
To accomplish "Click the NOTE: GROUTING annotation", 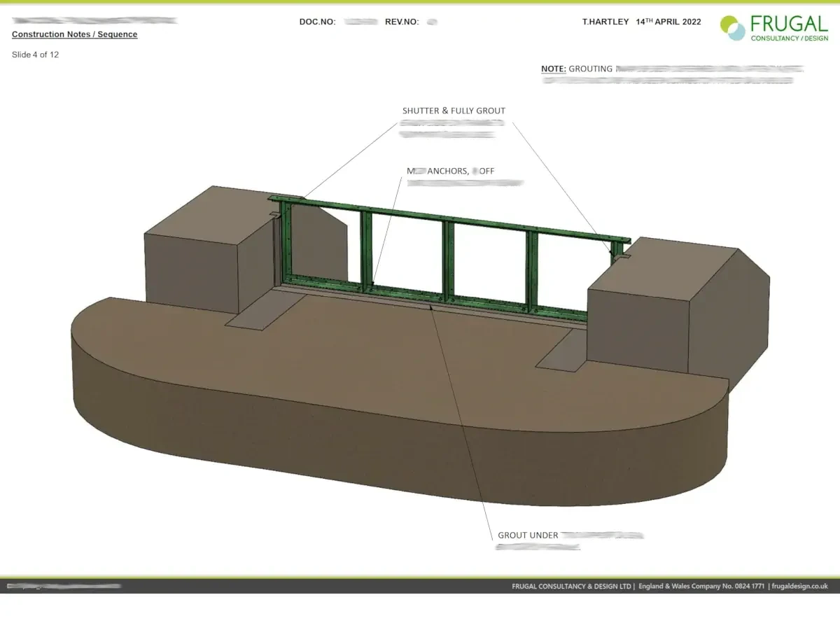I will [x=577, y=69].
